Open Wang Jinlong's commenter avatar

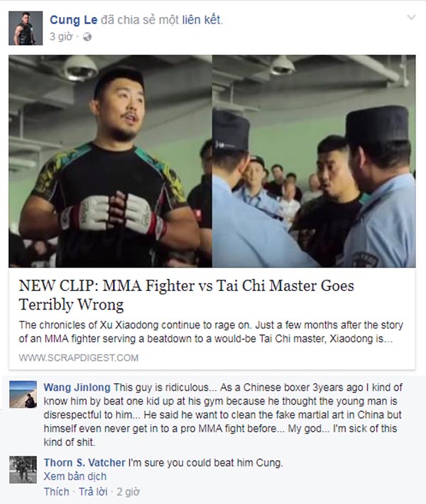click(23, 395)
